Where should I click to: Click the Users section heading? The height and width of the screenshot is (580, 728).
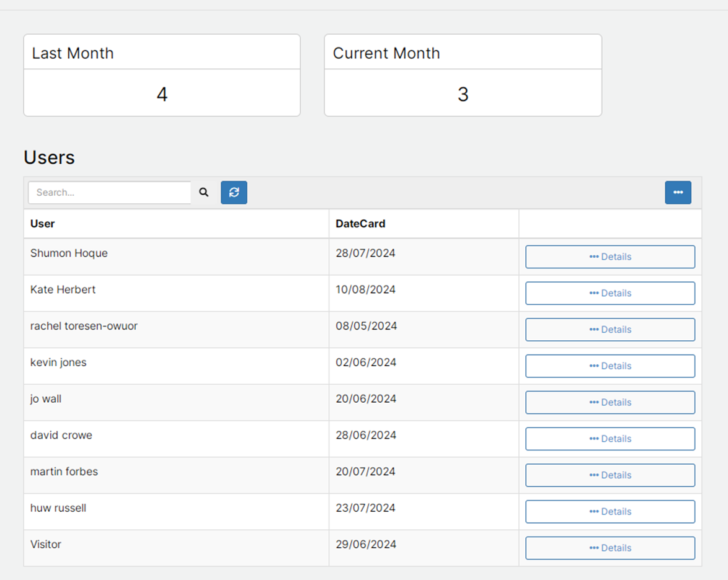click(x=49, y=157)
